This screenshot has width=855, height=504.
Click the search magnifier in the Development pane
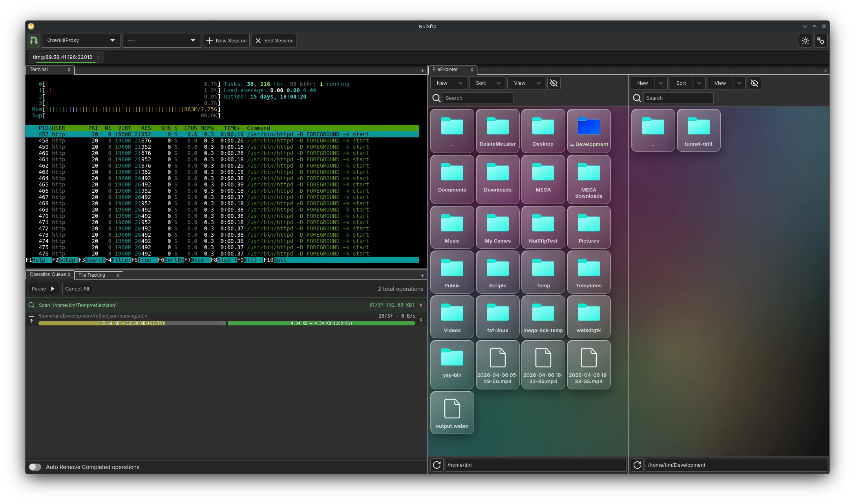[637, 98]
